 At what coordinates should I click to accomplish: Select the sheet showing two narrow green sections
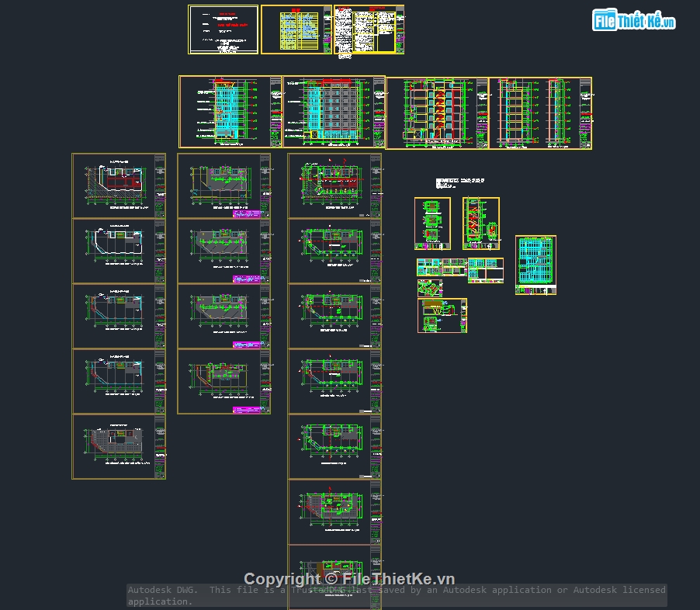pos(541,113)
